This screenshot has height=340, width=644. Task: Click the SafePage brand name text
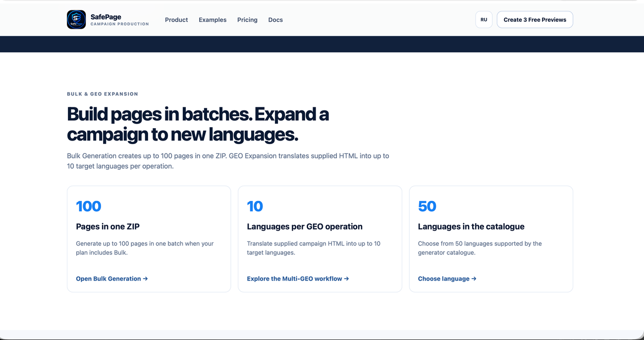point(106,17)
